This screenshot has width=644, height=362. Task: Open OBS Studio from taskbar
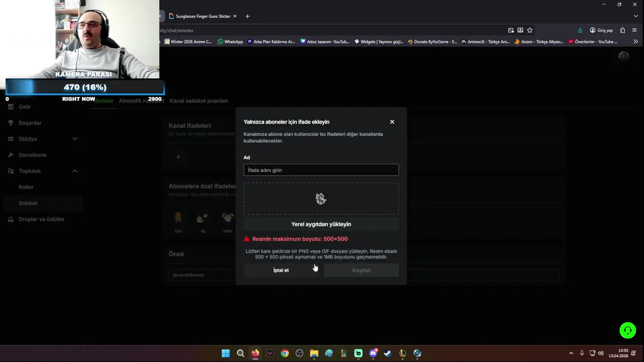(x=299, y=353)
